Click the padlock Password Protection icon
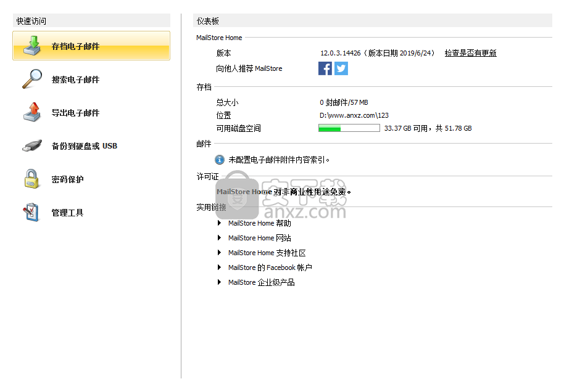 click(31, 179)
